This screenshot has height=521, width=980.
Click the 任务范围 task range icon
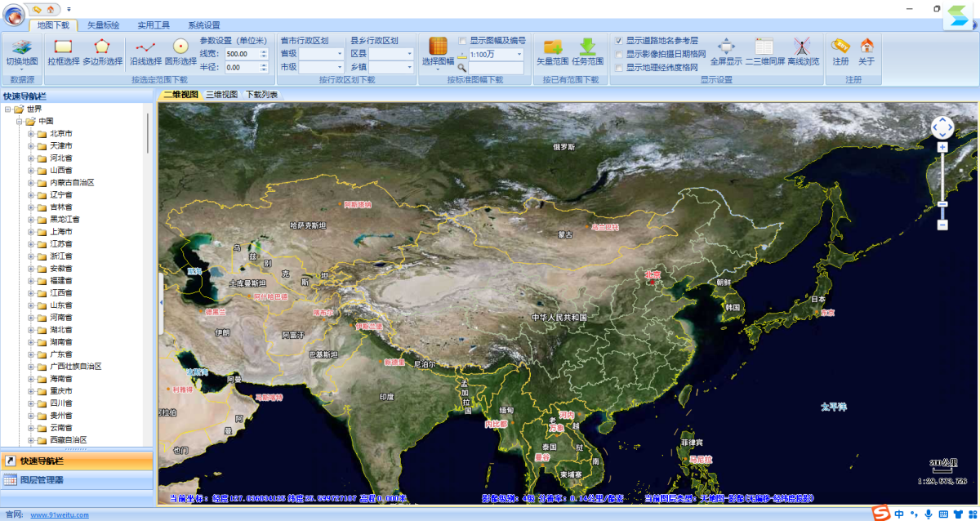(x=587, y=53)
